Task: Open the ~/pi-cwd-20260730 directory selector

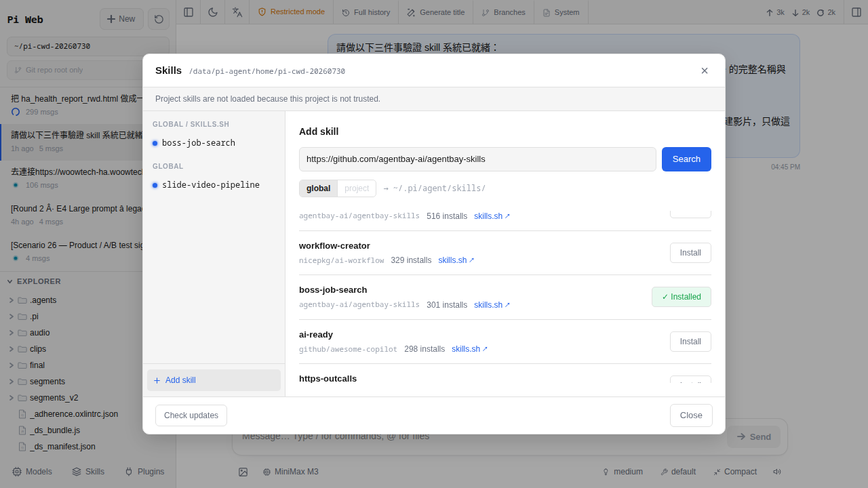Action: tap(88, 47)
